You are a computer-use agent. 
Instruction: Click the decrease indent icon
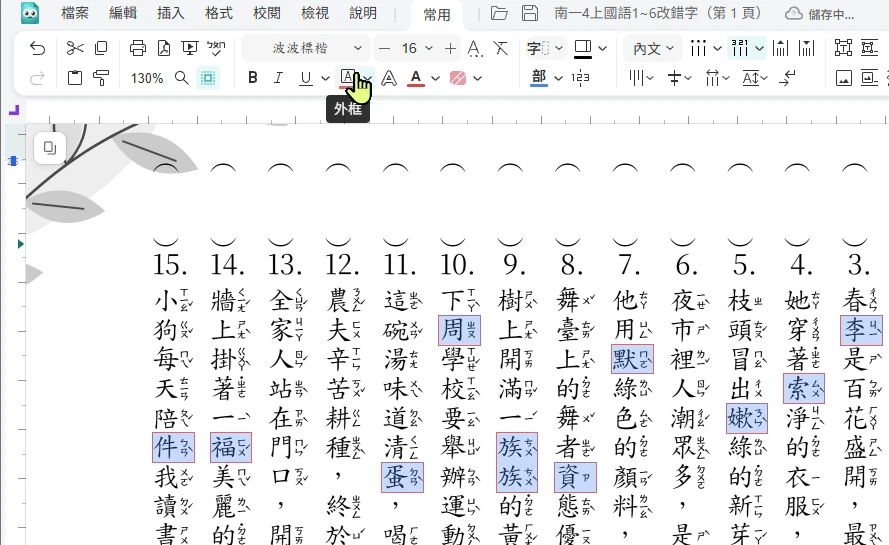781,49
